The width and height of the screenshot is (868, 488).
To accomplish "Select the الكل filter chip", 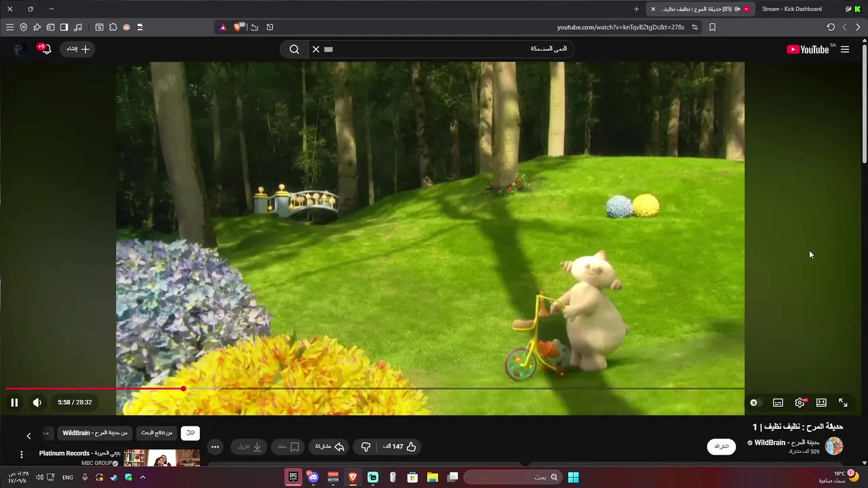I will point(190,433).
